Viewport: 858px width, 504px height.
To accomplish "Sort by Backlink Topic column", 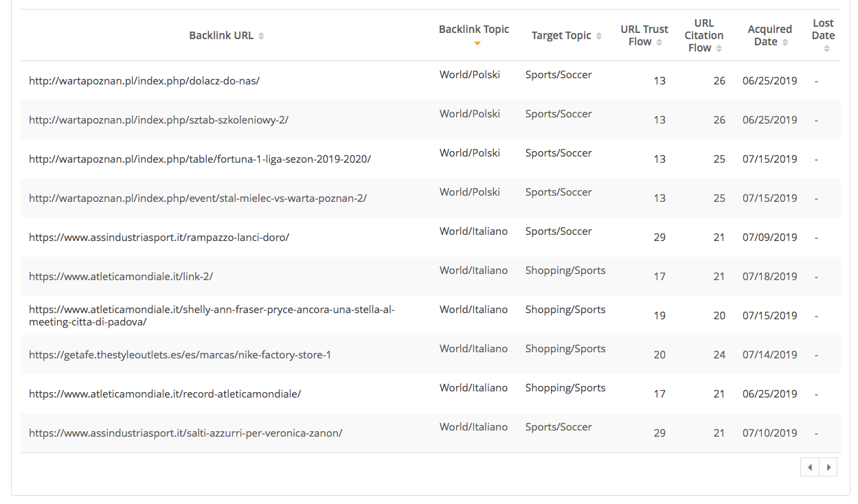I will [477, 43].
